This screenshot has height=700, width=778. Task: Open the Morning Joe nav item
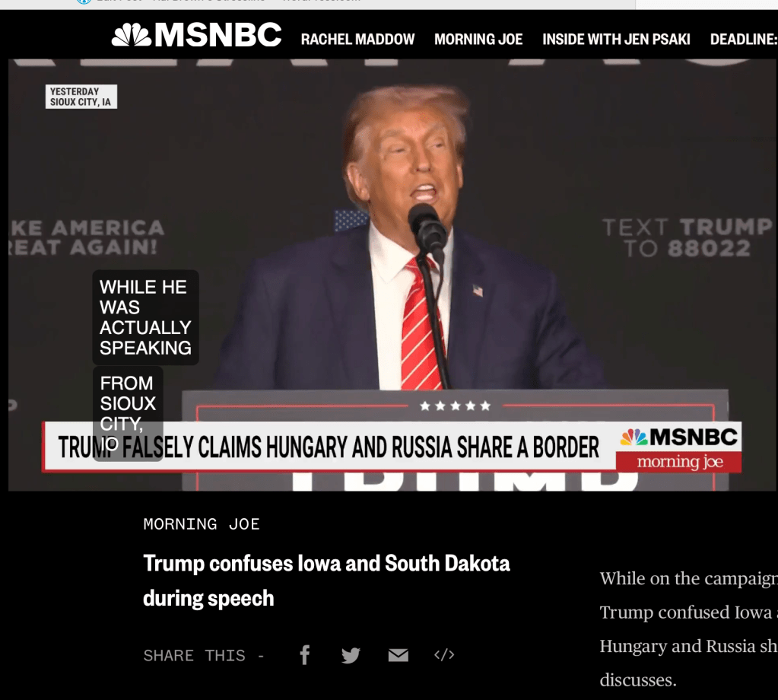(x=478, y=40)
